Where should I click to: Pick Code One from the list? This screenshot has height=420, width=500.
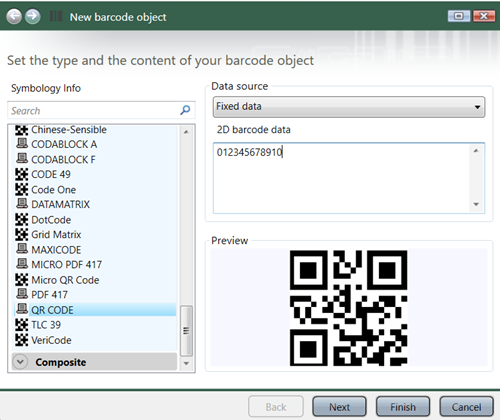click(53, 190)
